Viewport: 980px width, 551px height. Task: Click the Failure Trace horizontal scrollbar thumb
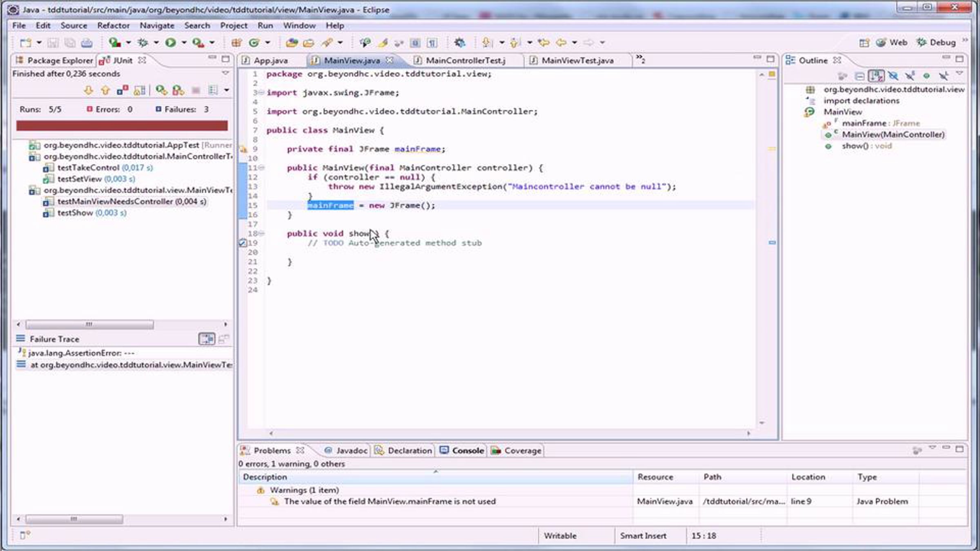pos(74,519)
